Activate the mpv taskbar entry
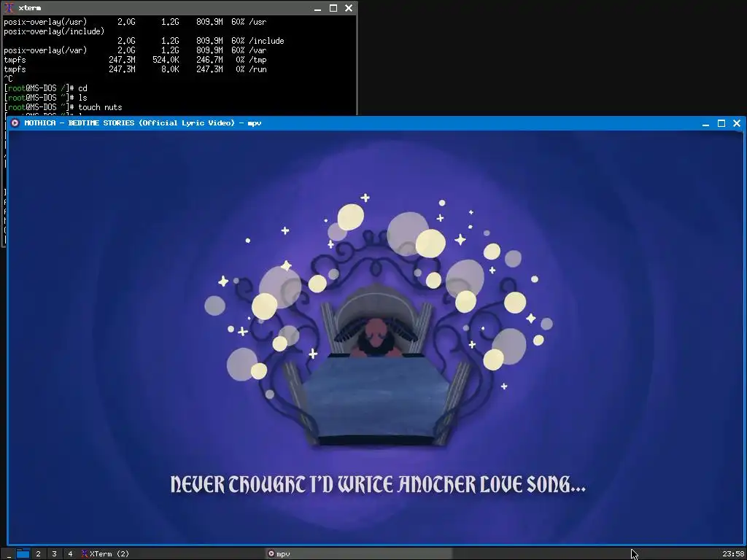 click(x=360, y=554)
